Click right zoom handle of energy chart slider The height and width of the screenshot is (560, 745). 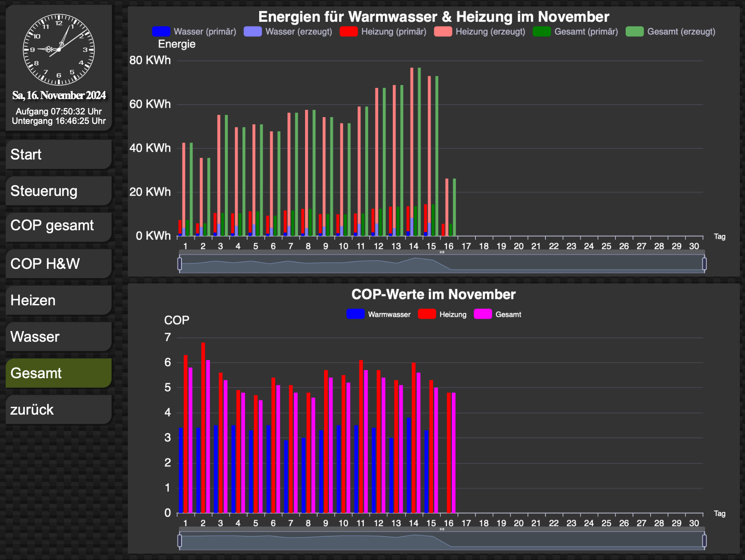point(704,264)
